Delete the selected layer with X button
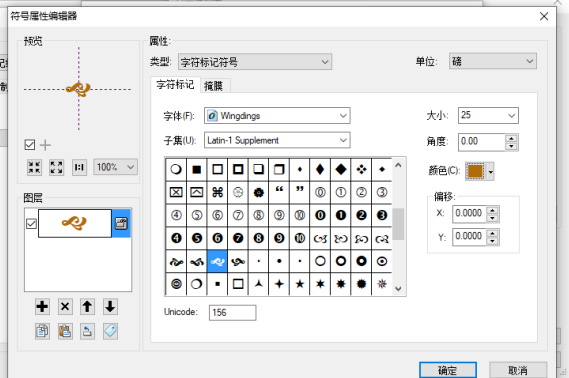This screenshot has height=378, width=569. pyautogui.click(x=65, y=307)
